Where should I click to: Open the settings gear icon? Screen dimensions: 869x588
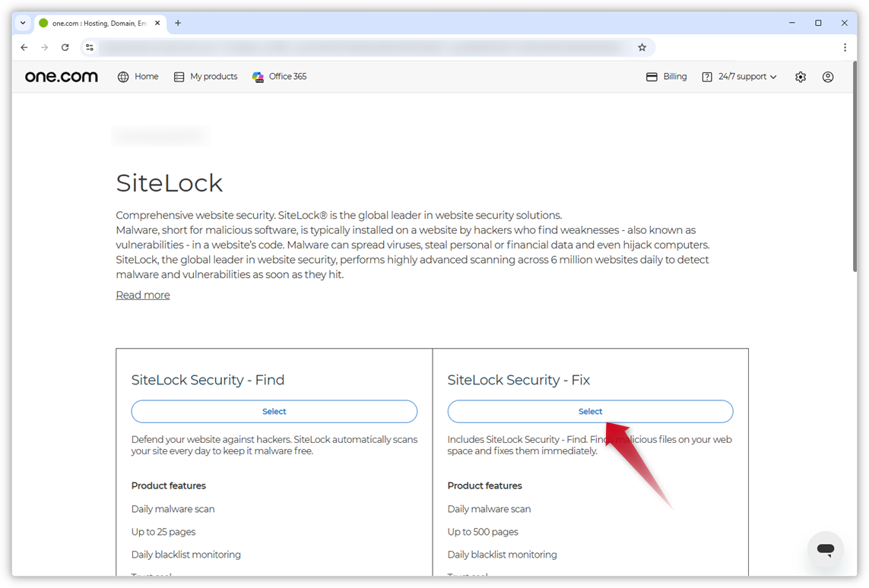point(801,77)
